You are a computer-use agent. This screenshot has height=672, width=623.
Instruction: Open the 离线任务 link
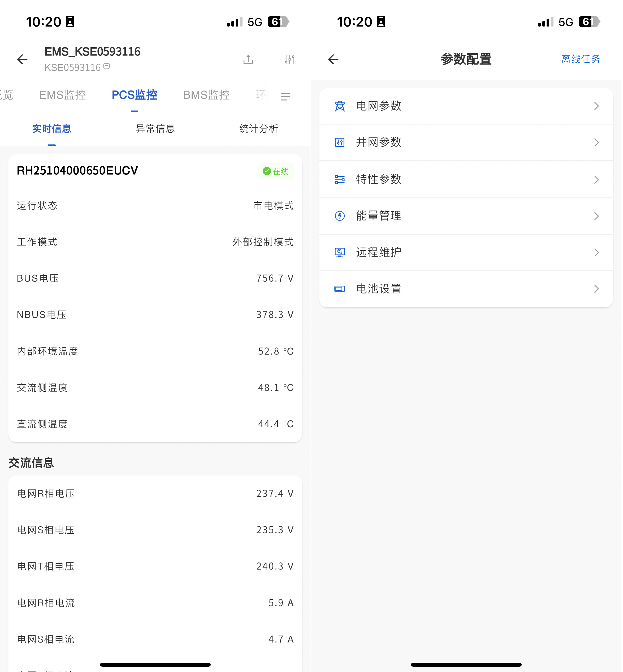click(x=581, y=59)
